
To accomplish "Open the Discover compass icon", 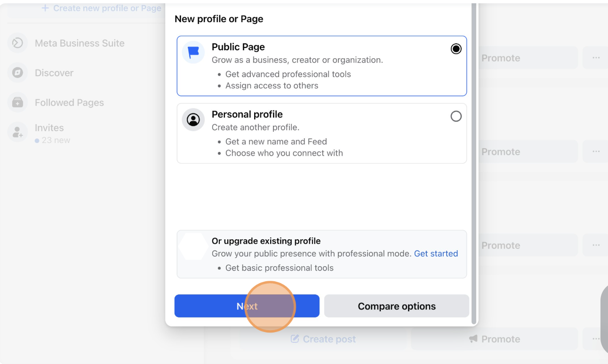I will [x=17, y=73].
